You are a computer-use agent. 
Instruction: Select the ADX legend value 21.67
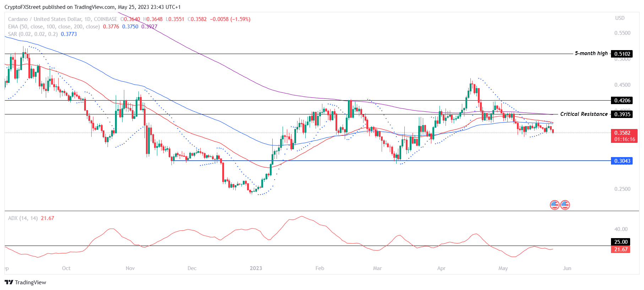[x=48, y=218]
